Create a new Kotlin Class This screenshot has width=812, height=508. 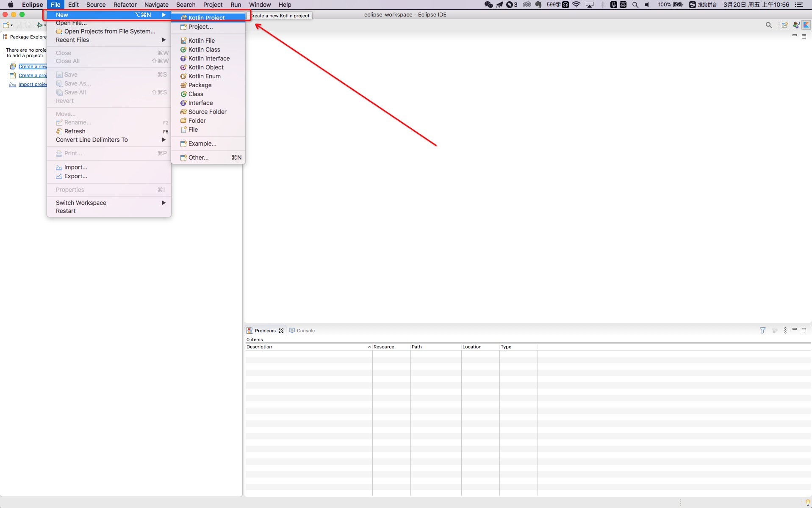click(208, 50)
